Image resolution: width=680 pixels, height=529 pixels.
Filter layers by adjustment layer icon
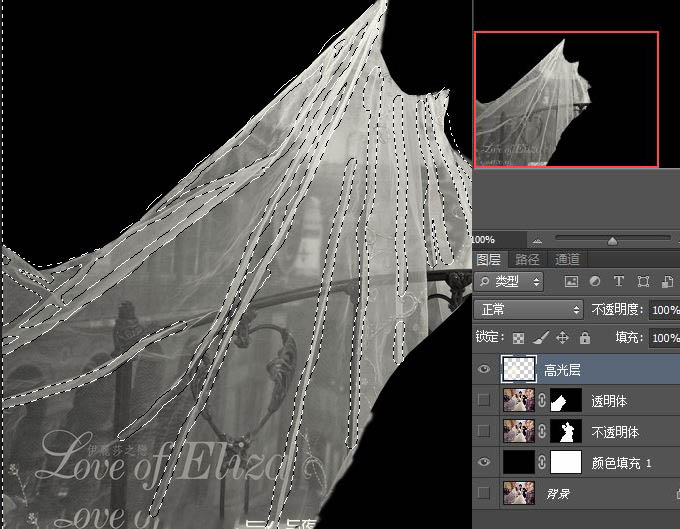[595, 282]
